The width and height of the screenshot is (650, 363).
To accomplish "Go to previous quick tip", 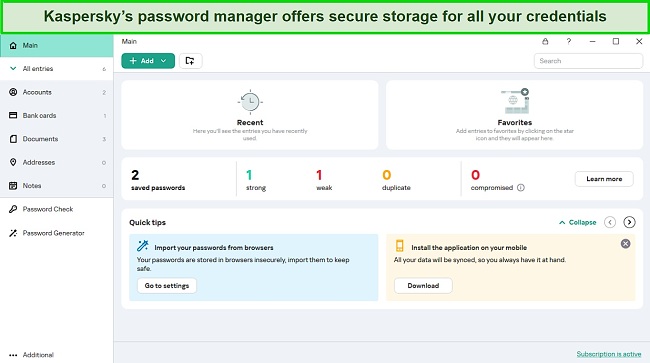I will (x=610, y=223).
